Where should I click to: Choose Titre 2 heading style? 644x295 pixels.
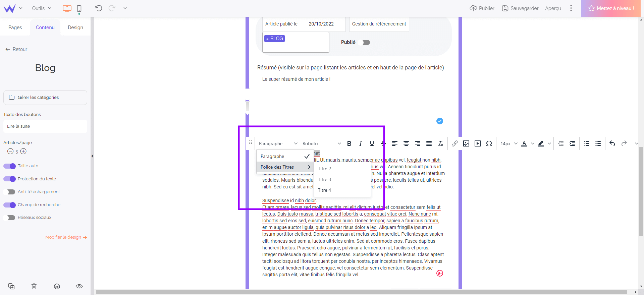342,169
